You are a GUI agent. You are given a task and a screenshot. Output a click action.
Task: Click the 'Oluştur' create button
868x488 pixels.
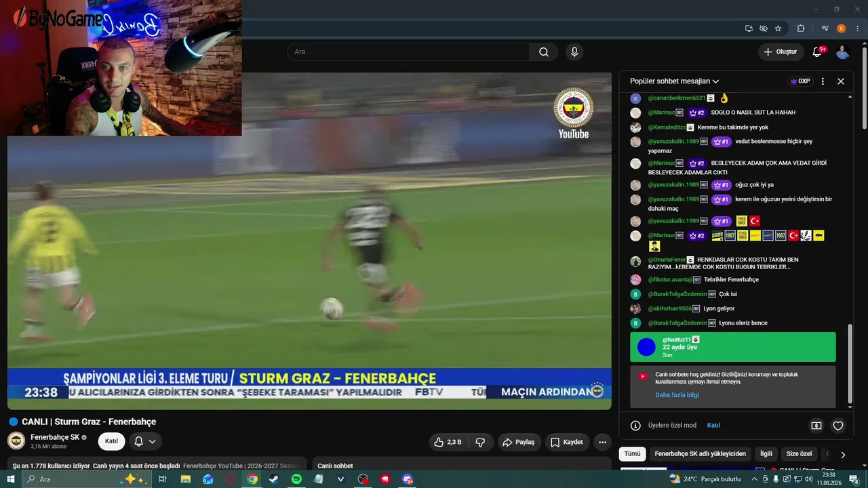click(x=781, y=52)
